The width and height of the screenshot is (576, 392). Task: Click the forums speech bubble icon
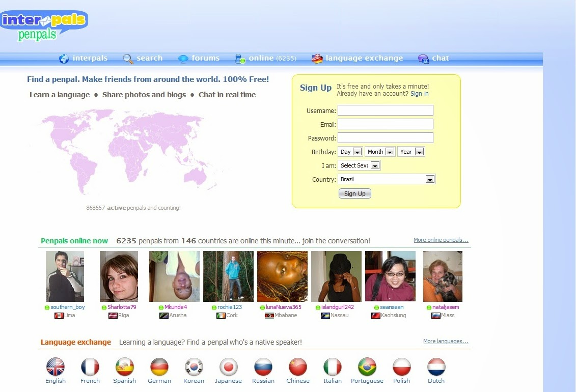pyautogui.click(x=183, y=58)
